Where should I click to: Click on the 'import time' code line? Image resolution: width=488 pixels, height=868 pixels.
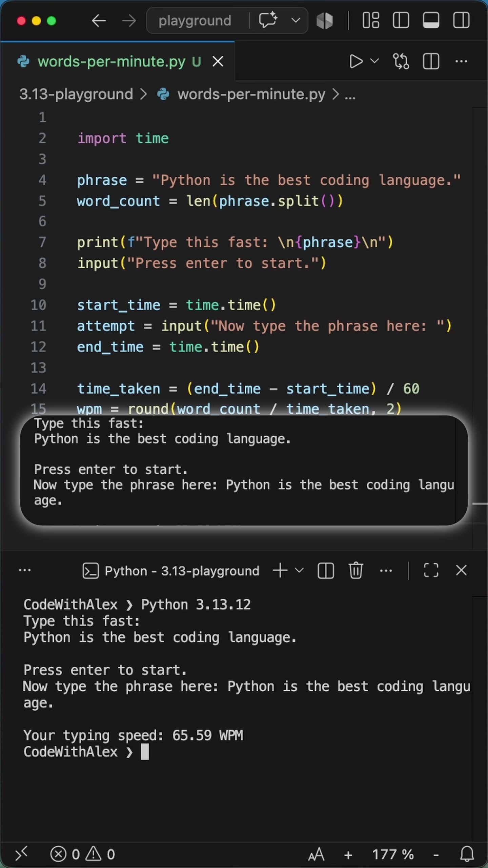(x=123, y=138)
